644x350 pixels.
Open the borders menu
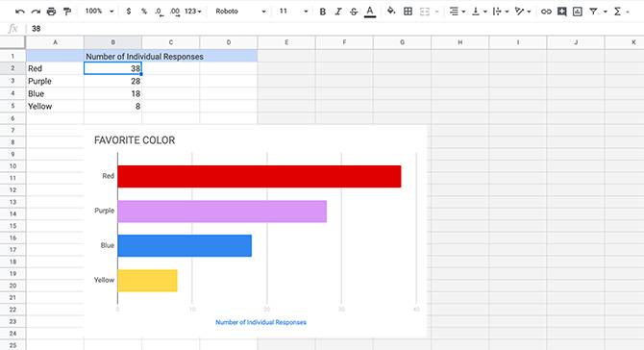[x=408, y=12]
